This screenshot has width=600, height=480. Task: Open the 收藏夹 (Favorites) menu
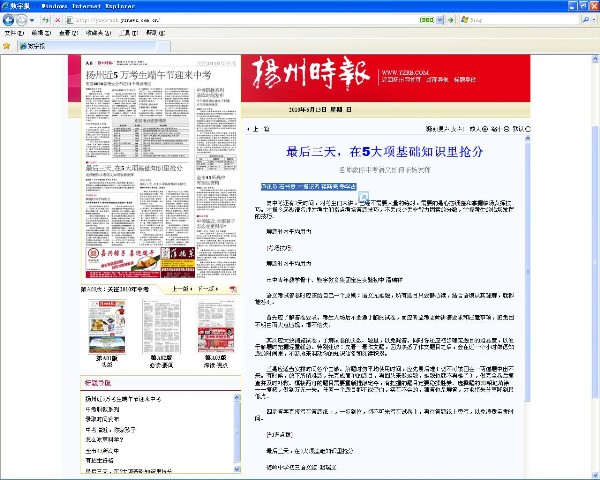[98, 33]
